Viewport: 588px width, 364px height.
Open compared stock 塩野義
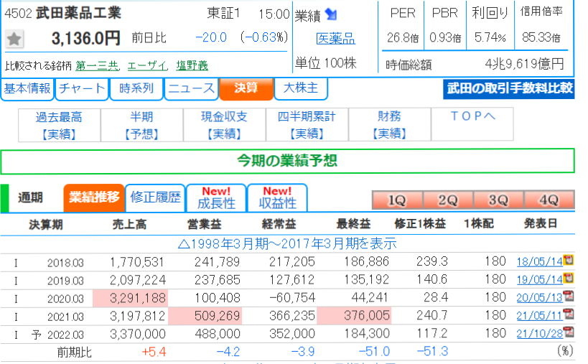tap(192, 66)
